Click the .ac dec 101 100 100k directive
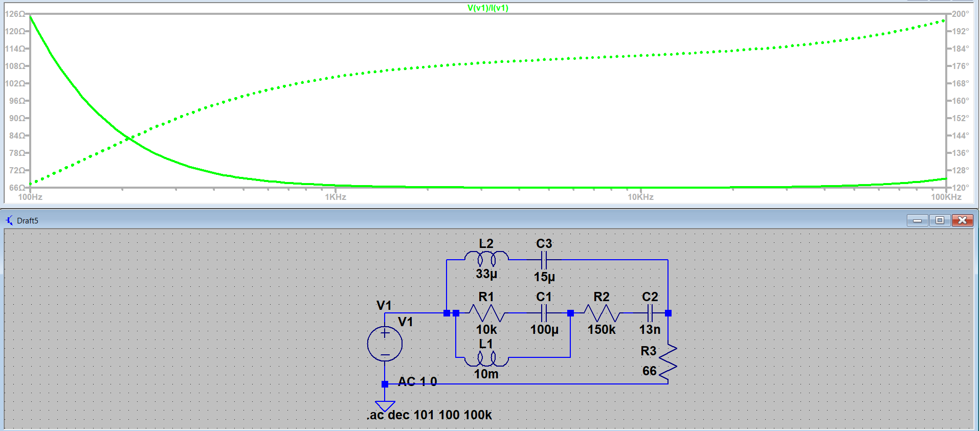Image resolution: width=980 pixels, height=431 pixels. [x=429, y=415]
